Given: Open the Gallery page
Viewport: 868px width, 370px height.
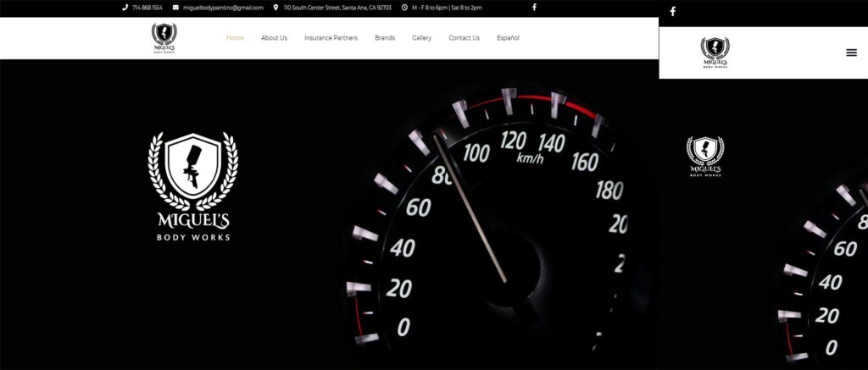Looking at the screenshot, I should (x=422, y=38).
